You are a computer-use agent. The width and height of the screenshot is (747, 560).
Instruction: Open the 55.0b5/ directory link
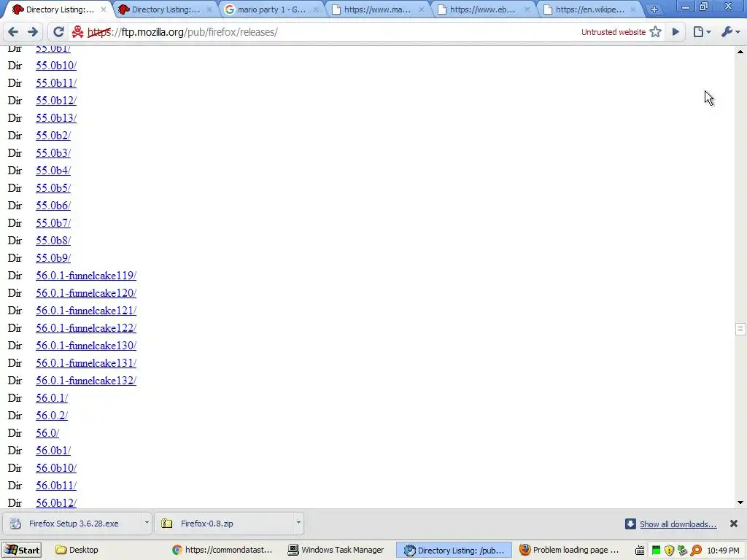point(53,187)
